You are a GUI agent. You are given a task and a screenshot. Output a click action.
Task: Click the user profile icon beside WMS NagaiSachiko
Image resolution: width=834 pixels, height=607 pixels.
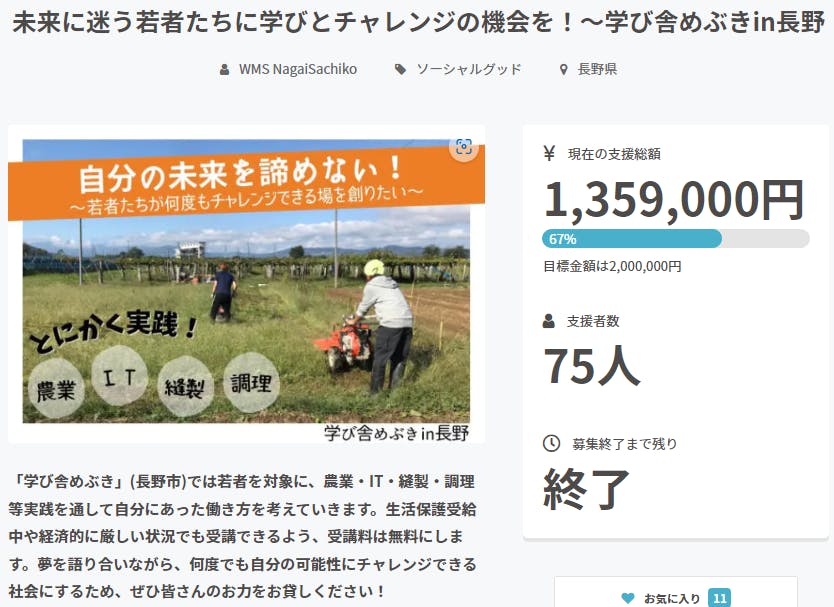point(224,70)
